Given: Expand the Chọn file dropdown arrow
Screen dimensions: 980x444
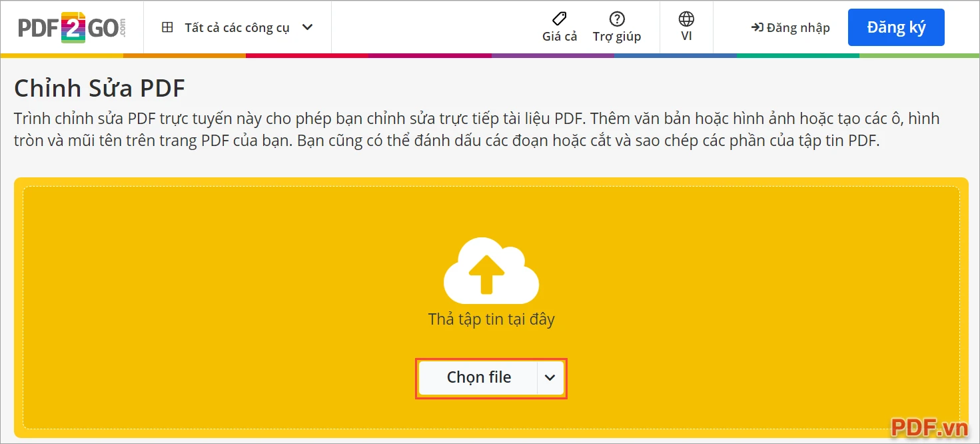Looking at the screenshot, I should click(x=550, y=377).
